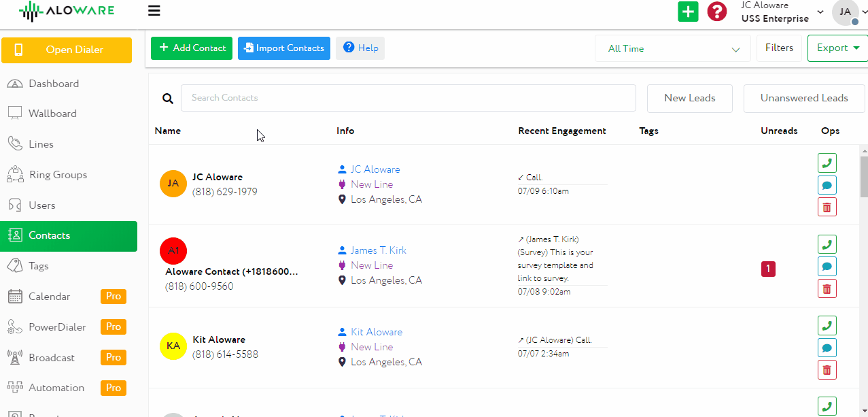Screen dimensions: 868x417
Task: Click the green plus icon in header
Action: (x=688, y=12)
